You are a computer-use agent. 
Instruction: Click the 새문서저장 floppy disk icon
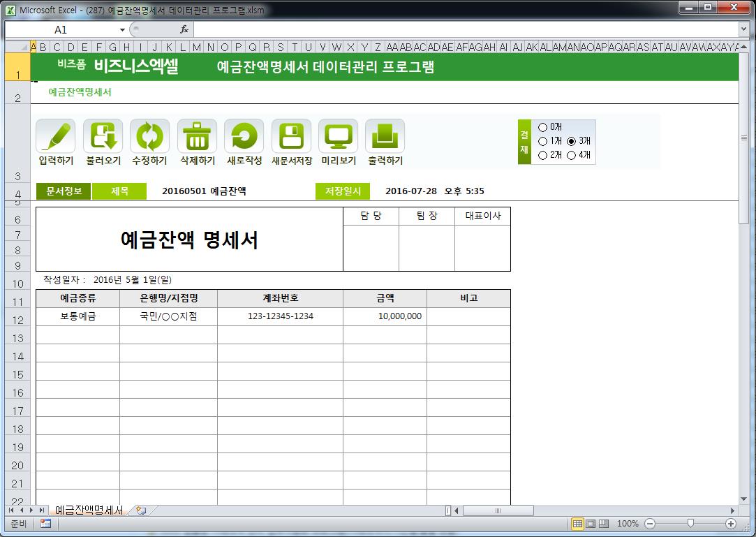click(291, 136)
